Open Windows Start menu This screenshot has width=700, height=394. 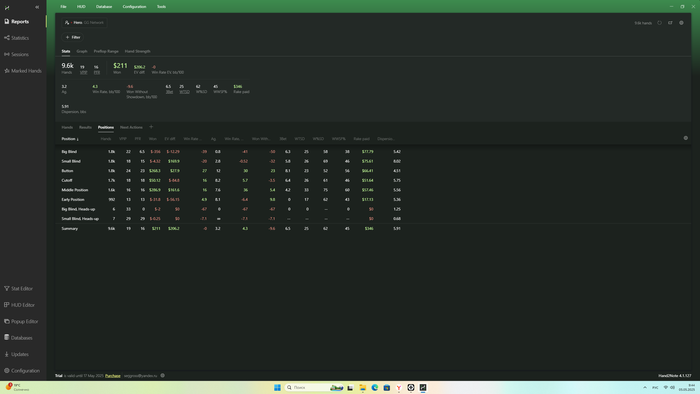pos(277,387)
